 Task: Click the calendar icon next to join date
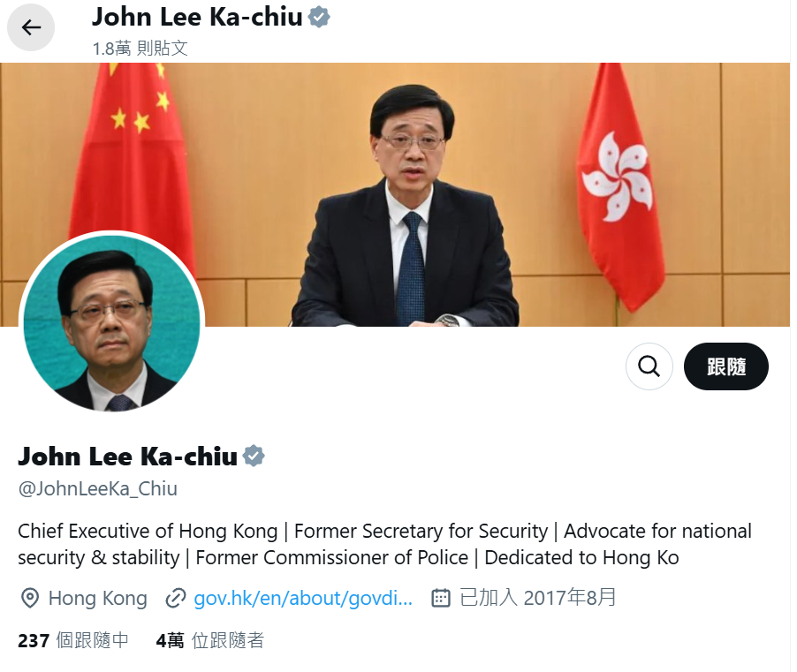pos(441,598)
